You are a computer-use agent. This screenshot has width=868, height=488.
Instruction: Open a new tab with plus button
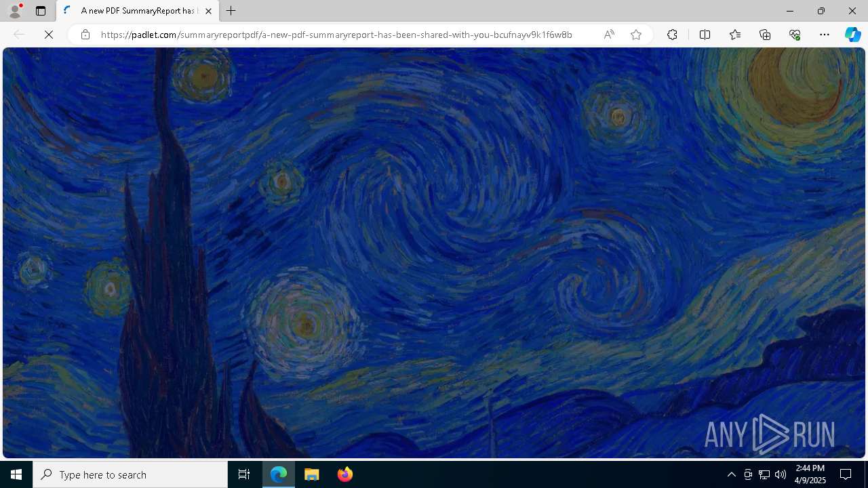click(x=231, y=11)
